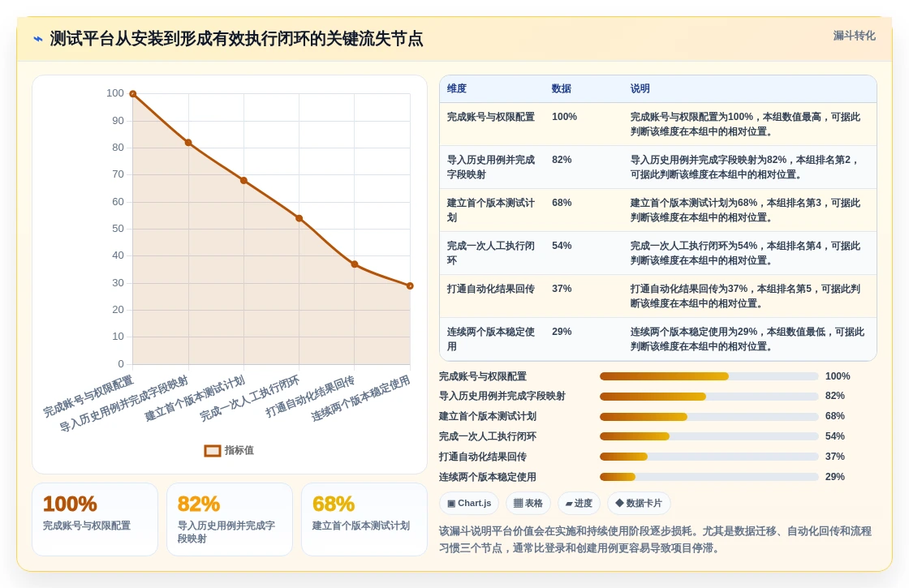
Task: Click description mentioning 本组排名第3
Action: 746,210
